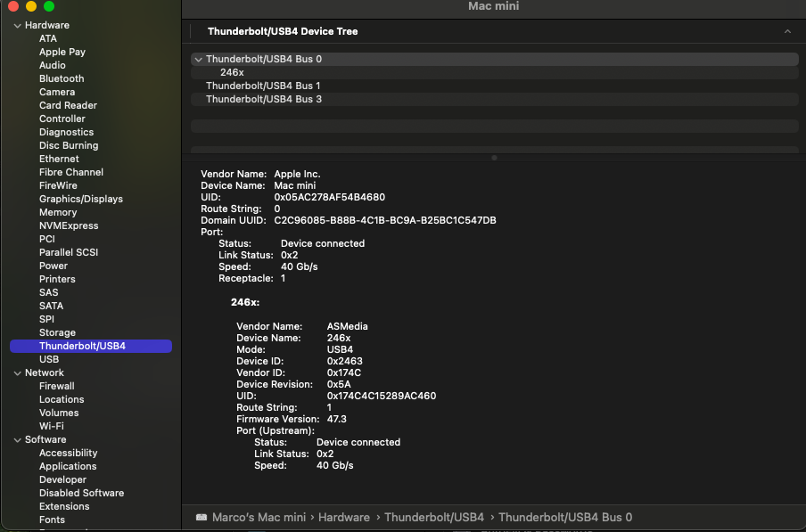
Task: Click Thunderbolt/USB4 Bus 0 in the path bar
Action: pyautogui.click(x=565, y=517)
